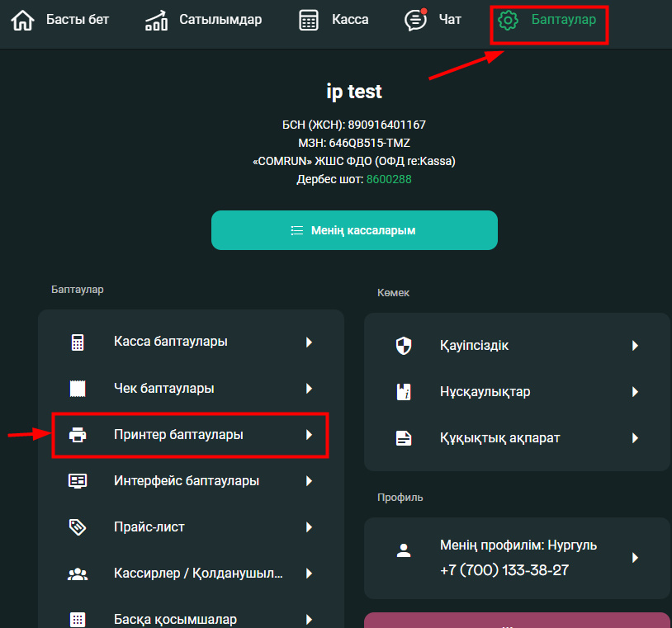Click the Баптаулар section heading above list

pyautogui.click(x=77, y=290)
